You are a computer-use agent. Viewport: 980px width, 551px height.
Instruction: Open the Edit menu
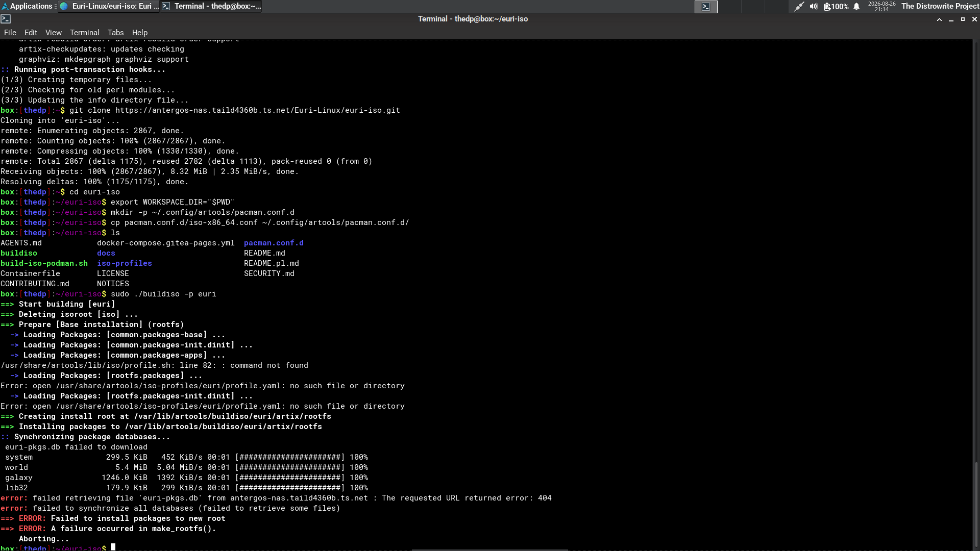[x=31, y=33]
